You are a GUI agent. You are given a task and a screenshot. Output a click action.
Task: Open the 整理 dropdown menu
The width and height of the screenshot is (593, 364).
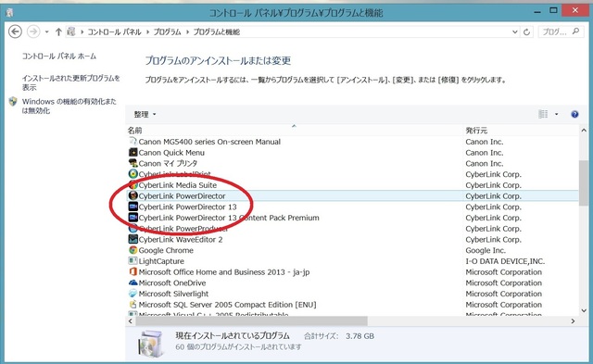point(145,114)
